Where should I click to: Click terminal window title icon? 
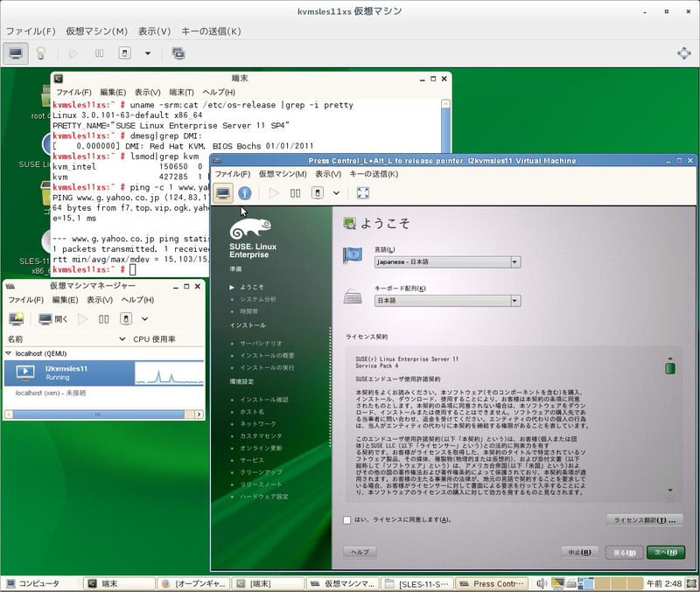(x=59, y=79)
